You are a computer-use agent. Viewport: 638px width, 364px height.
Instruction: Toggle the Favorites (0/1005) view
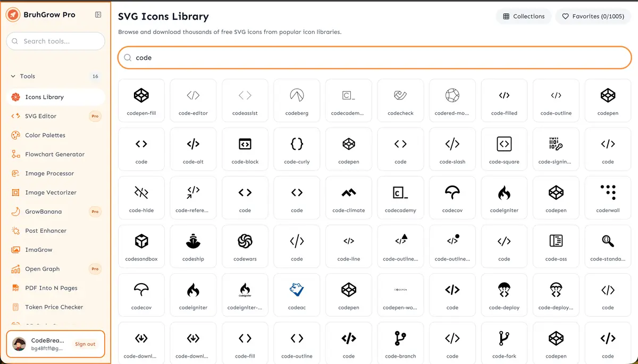593,16
